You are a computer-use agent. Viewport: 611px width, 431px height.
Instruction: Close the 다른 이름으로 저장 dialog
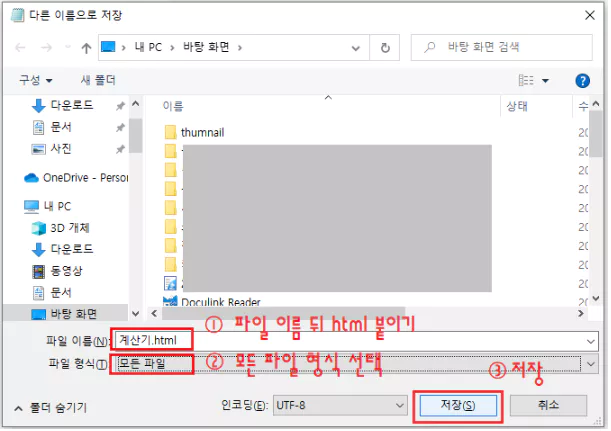coord(590,15)
